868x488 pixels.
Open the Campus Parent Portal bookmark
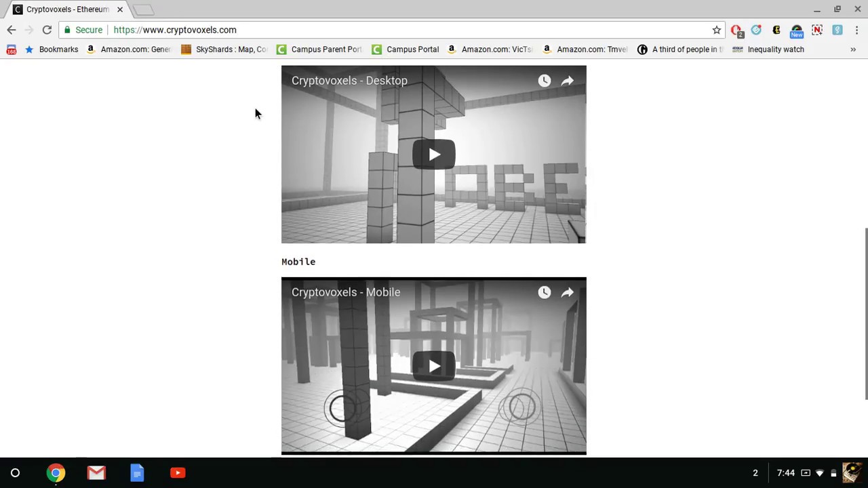[319, 49]
